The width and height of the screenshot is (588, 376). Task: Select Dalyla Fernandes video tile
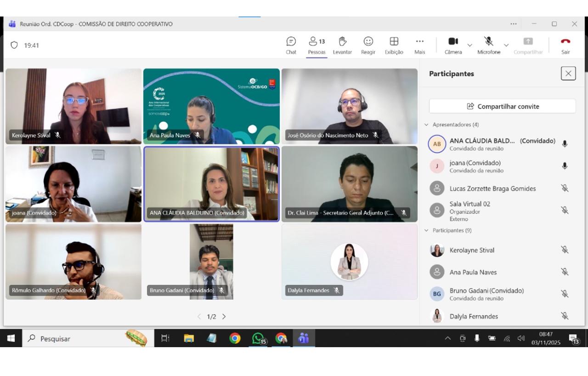[x=349, y=262]
